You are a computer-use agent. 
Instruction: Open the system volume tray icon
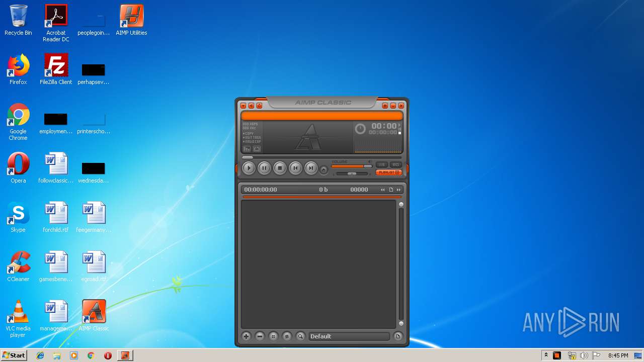point(584,355)
